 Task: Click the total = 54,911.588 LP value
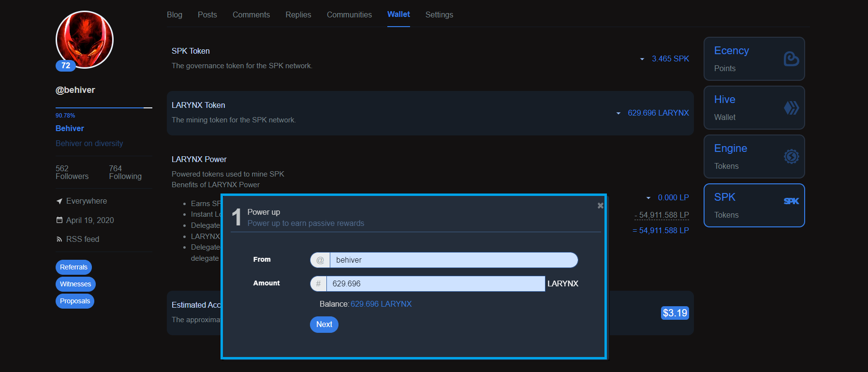pos(661,231)
